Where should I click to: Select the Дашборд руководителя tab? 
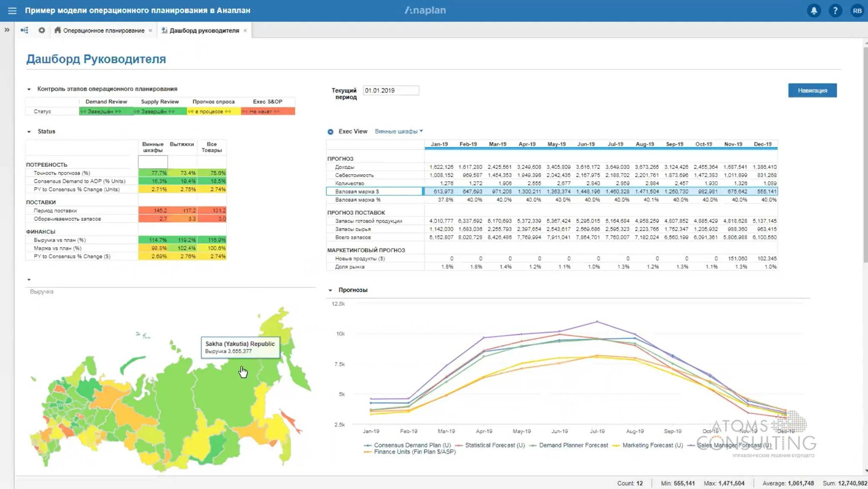(204, 31)
